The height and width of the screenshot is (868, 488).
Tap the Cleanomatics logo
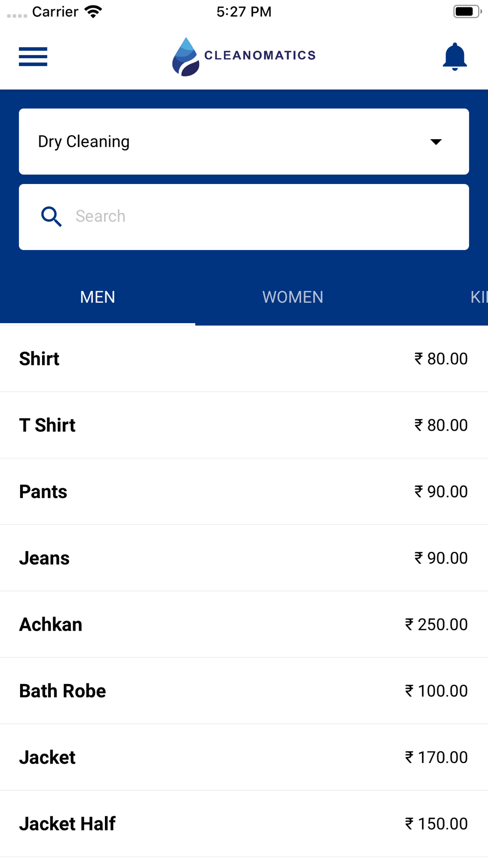point(244,57)
